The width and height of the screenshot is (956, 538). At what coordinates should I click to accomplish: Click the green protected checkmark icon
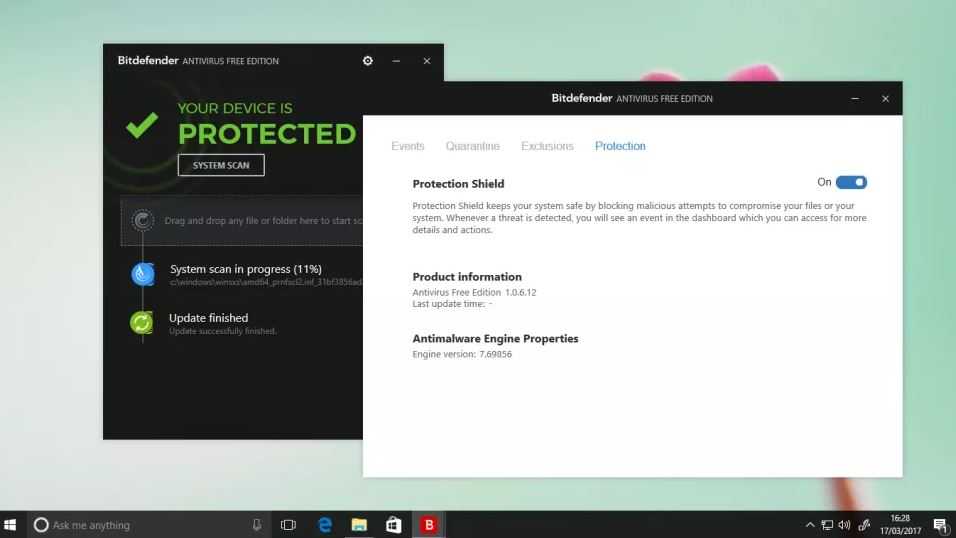point(142,125)
